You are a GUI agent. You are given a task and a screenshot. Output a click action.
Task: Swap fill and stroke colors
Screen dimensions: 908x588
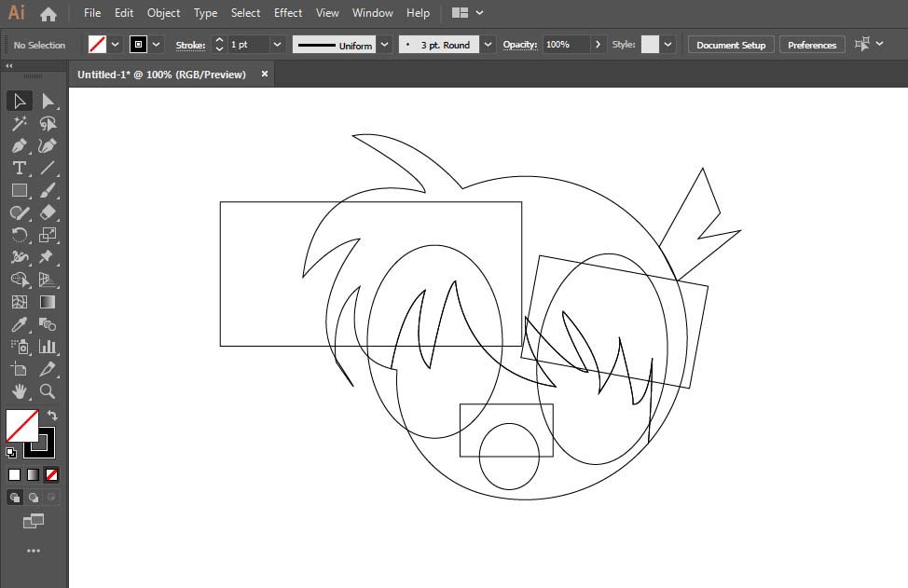52,415
